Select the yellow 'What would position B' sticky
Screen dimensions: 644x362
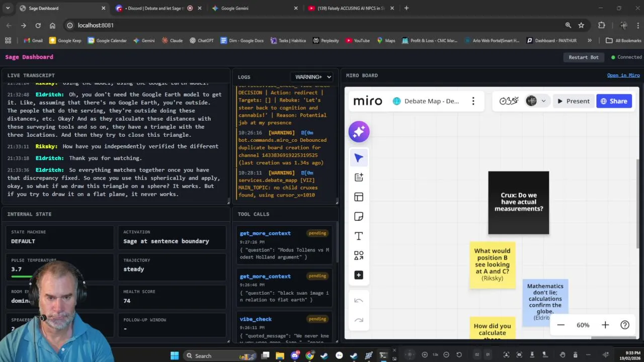tap(493, 264)
